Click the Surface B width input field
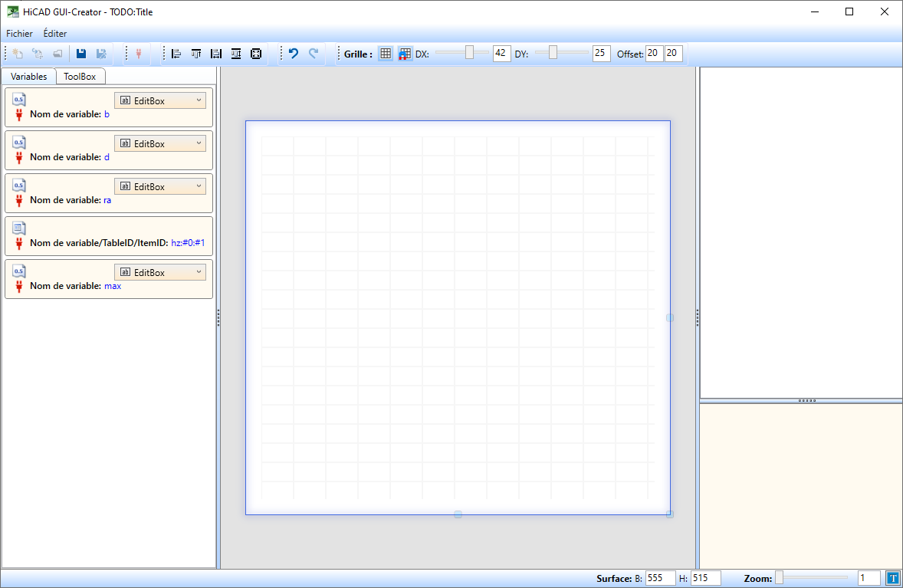The height and width of the screenshot is (588, 903). point(659,578)
